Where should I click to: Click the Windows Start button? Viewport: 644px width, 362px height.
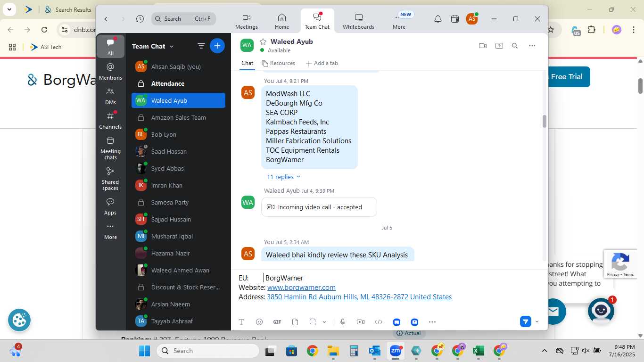[x=144, y=351]
